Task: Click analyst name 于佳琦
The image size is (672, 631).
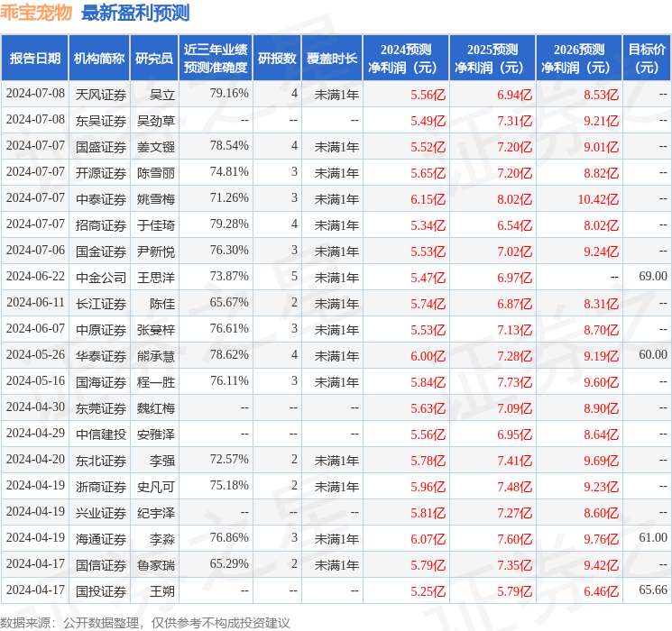Action: click(x=155, y=225)
